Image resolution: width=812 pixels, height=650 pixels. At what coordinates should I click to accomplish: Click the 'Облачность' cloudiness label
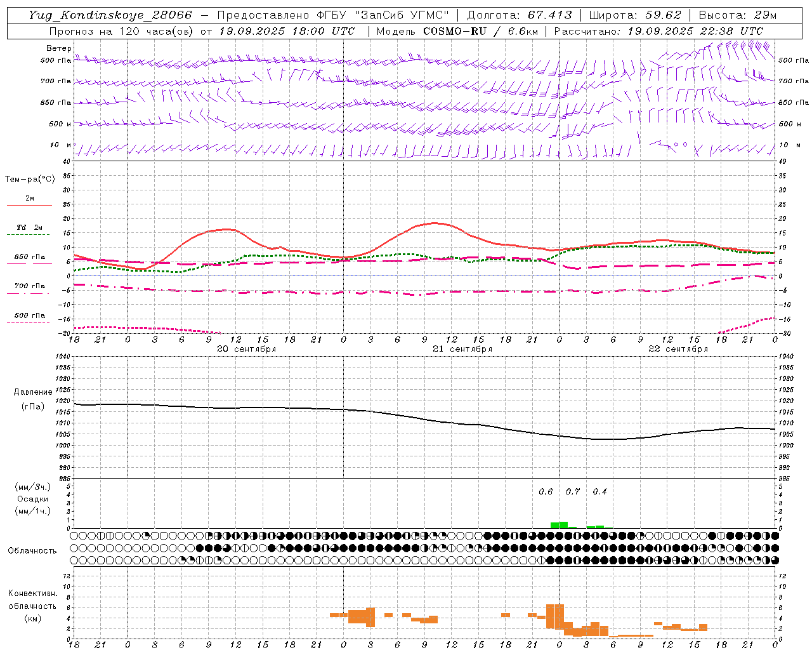[x=32, y=551]
